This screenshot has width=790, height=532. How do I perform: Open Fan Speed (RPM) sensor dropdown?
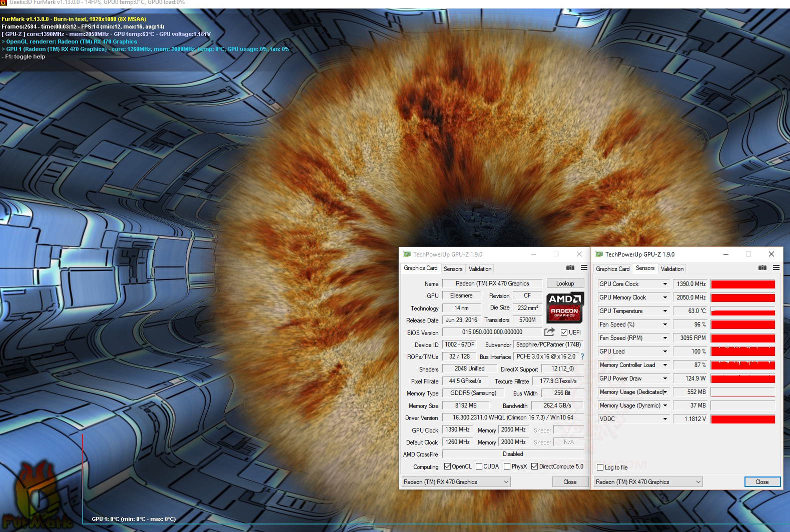coord(665,338)
